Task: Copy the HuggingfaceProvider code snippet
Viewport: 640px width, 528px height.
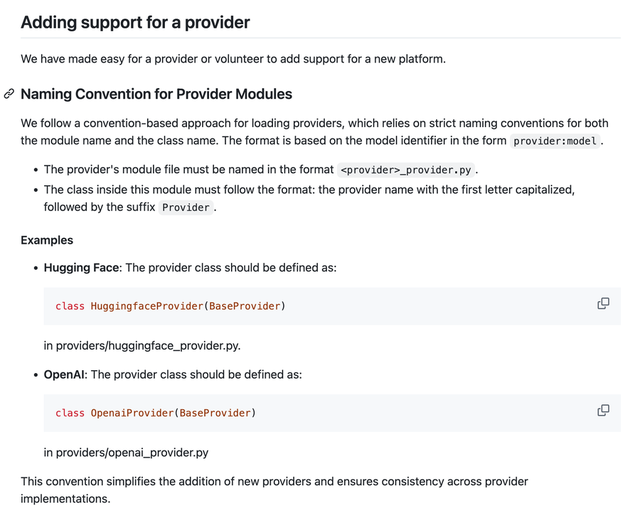Action: [x=603, y=304]
